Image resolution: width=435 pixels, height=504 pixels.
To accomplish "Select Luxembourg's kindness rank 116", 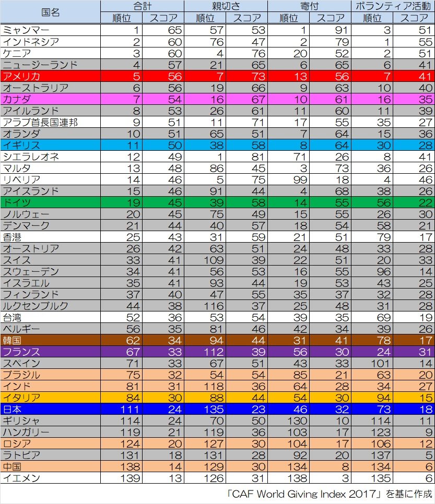I will 214,306.
